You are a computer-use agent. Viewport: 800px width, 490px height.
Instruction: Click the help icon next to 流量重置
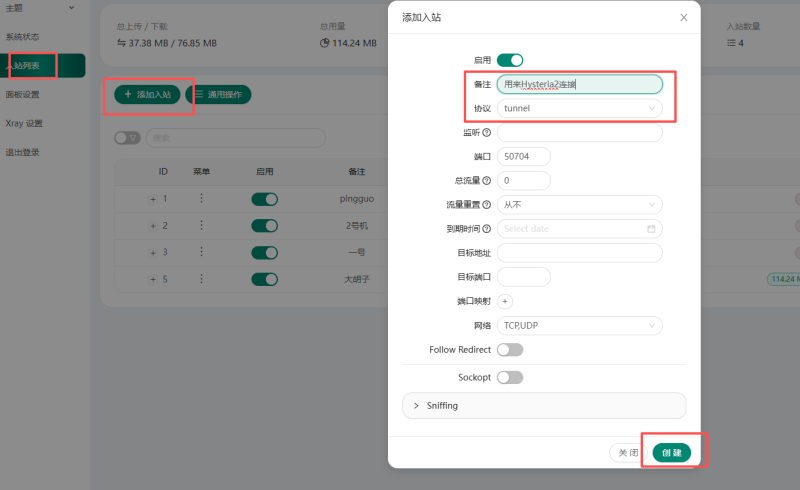click(x=487, y=205)
